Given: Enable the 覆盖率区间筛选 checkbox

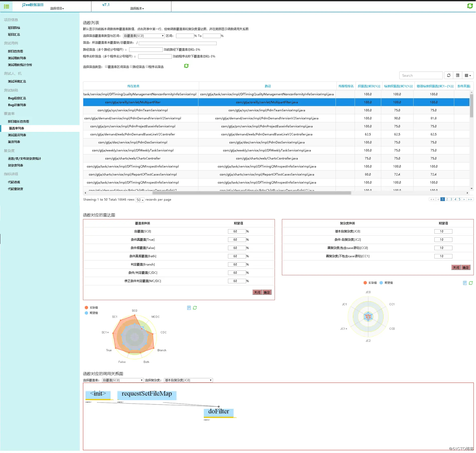Looking at the screenshot, I should click(106, 66).
